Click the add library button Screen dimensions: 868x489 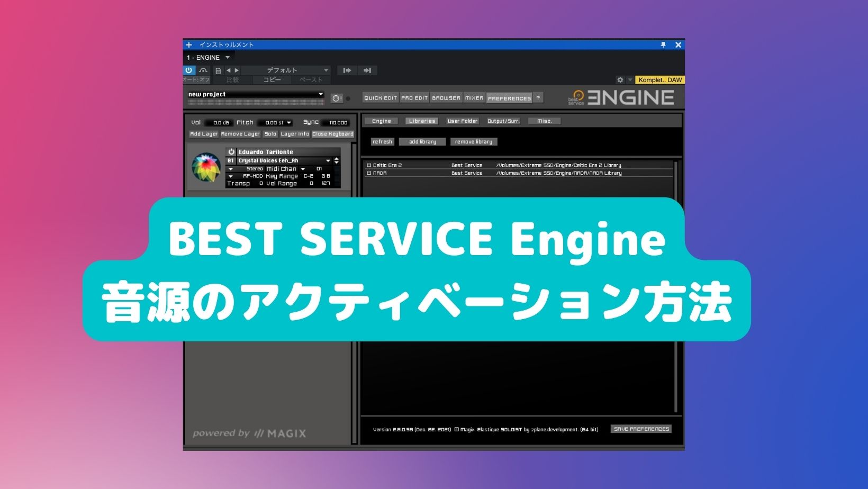coord(422,142)
